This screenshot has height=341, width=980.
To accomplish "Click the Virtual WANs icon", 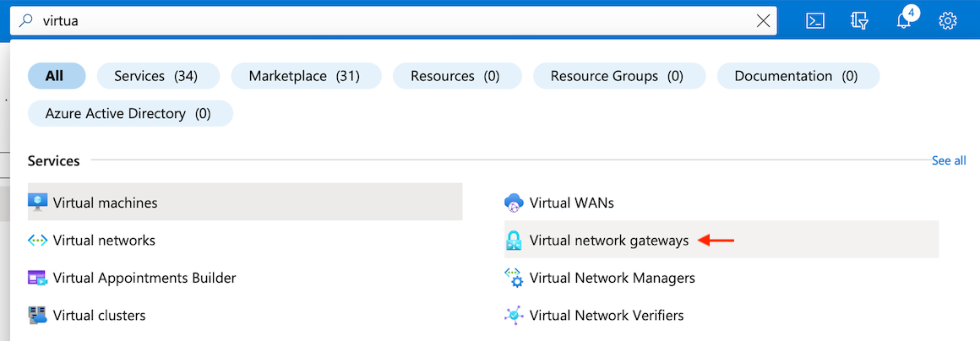I will click(x=513, y=203).
